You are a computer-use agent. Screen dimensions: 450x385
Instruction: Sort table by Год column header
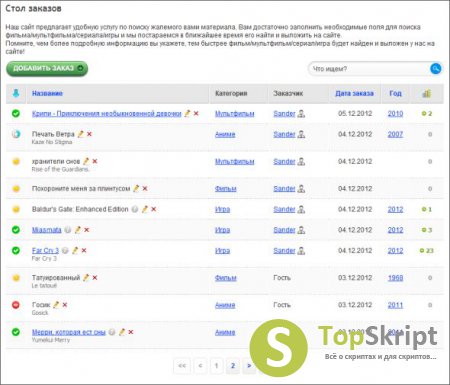(x=395, y=93)
